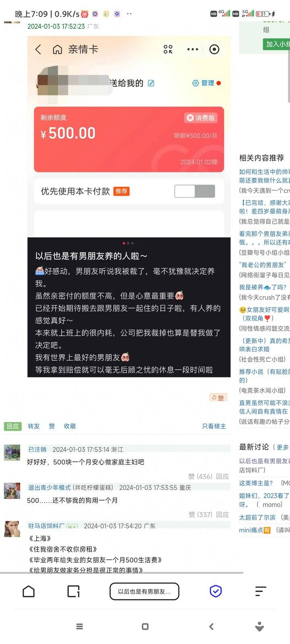This screenshot has width=290, height=644.
Task: Click 只看楼主 link
Action: tap(214, 426)
